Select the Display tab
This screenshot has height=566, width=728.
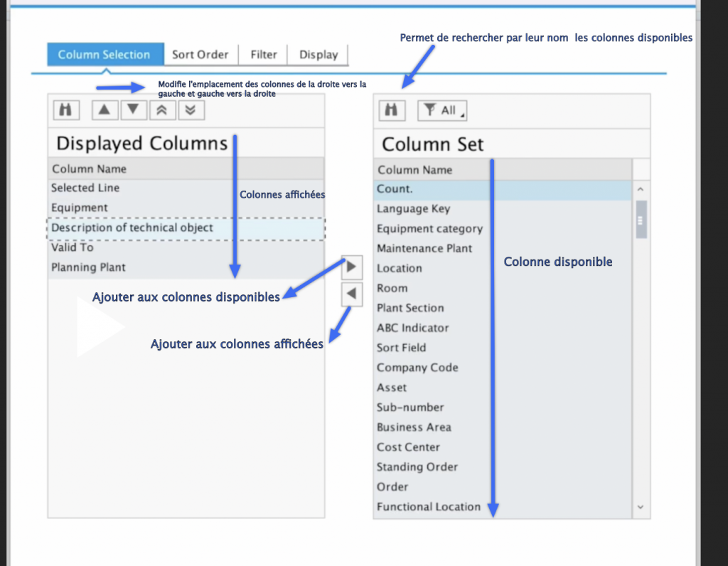[318, 55]
